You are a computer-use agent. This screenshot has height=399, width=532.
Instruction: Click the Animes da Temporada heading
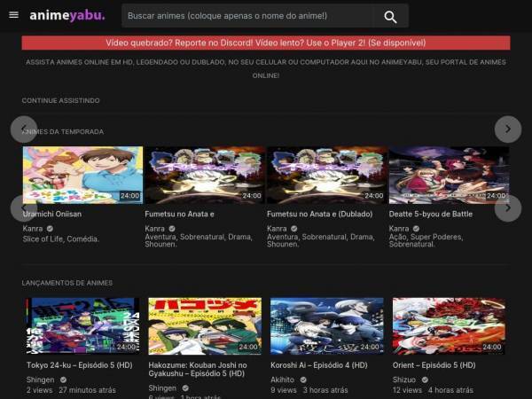pyautogui.click(x=63, y=131)
